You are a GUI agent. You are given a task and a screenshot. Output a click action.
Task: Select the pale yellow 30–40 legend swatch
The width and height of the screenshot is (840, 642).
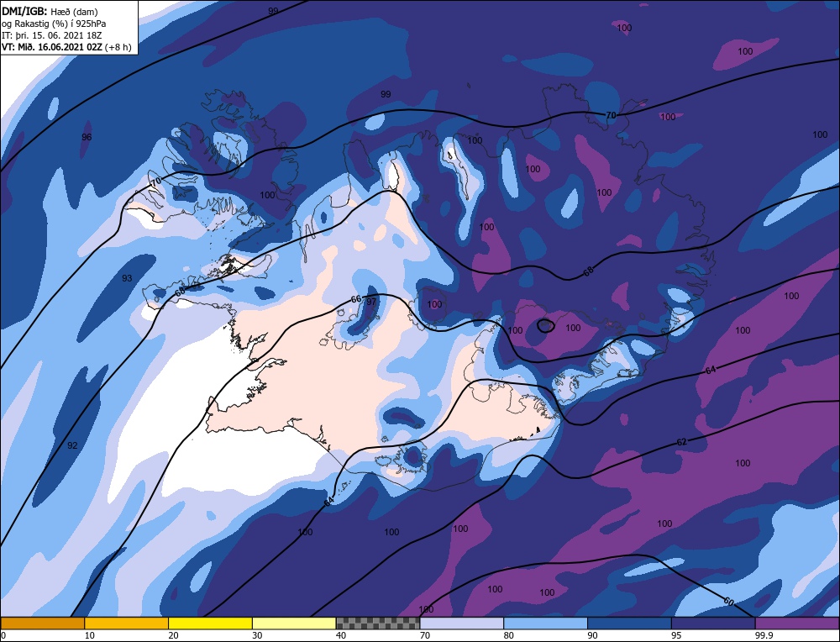point(294,623)
